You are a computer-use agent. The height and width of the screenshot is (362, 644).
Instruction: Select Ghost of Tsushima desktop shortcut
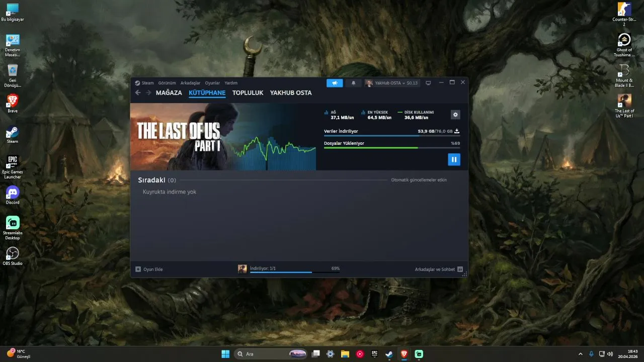(624, 45)
